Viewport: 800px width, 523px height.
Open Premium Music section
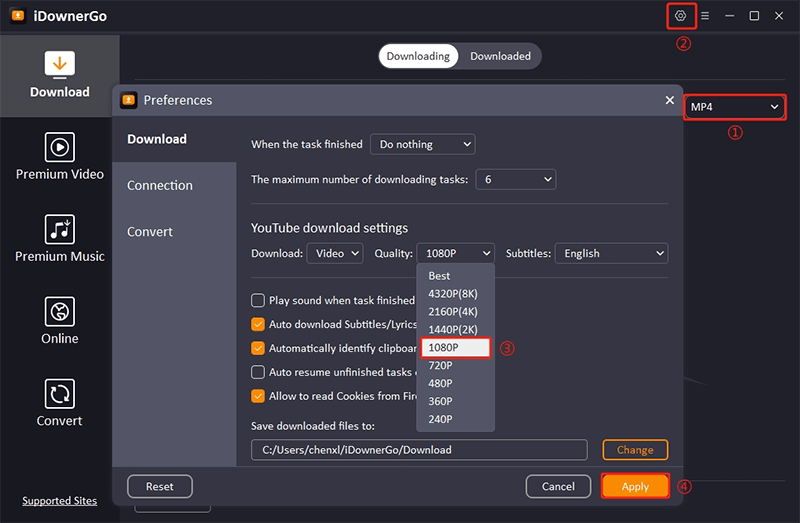59,239
